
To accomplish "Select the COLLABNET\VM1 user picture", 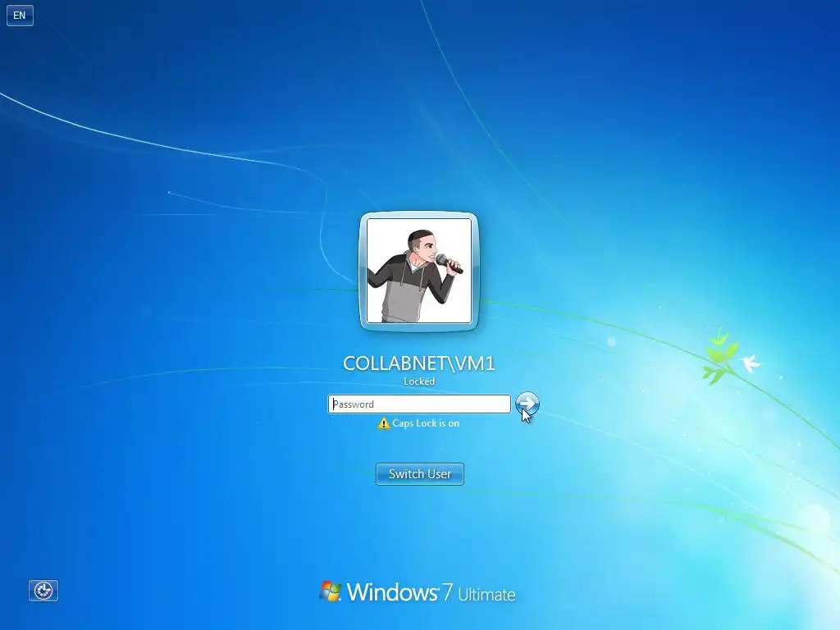I will pos(419,271).
